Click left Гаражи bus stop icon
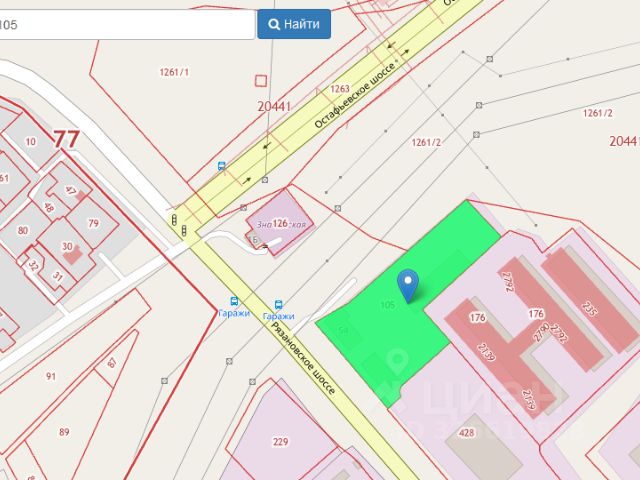 click(234, 301)
